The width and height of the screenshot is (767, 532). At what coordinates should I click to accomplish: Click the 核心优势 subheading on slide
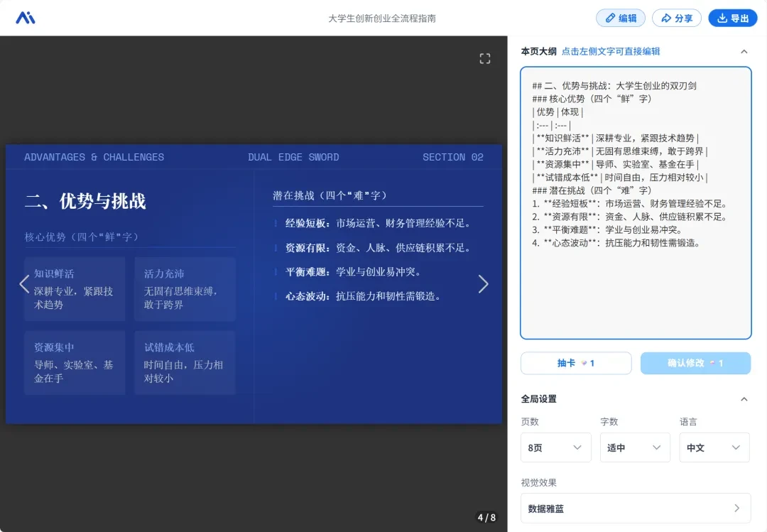[82, 237]
